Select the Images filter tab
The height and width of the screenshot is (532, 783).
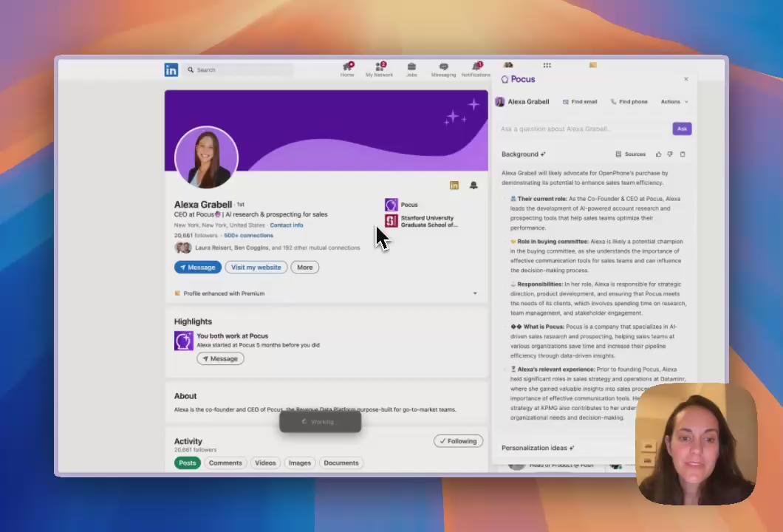pos(300,463)
